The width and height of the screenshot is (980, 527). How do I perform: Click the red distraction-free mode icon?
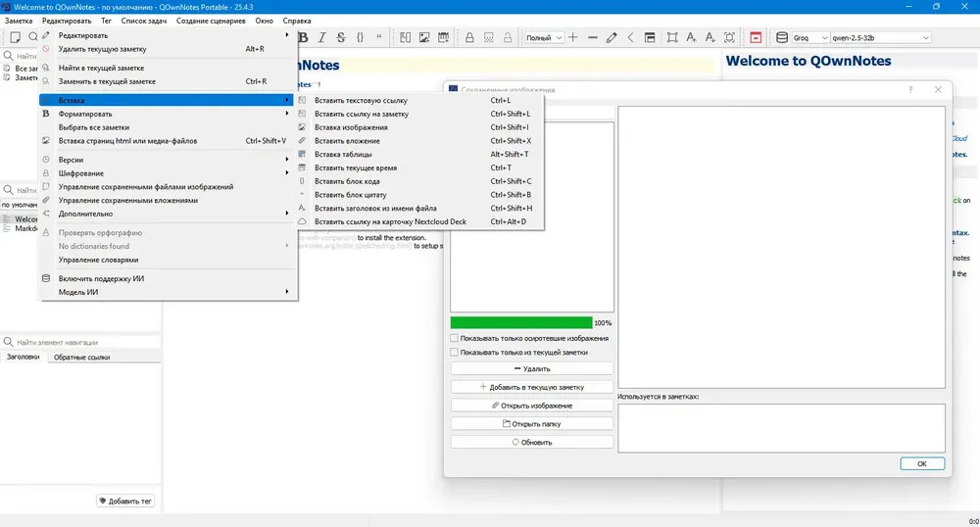click(x=756, y=37)
